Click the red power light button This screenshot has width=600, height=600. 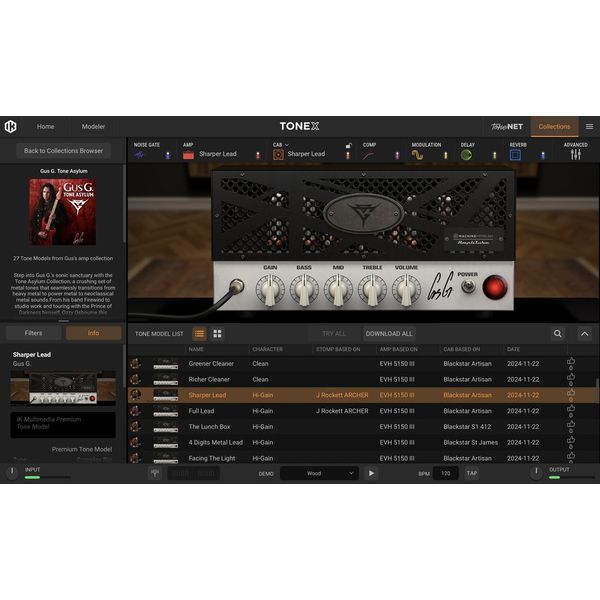pos(495,287)
